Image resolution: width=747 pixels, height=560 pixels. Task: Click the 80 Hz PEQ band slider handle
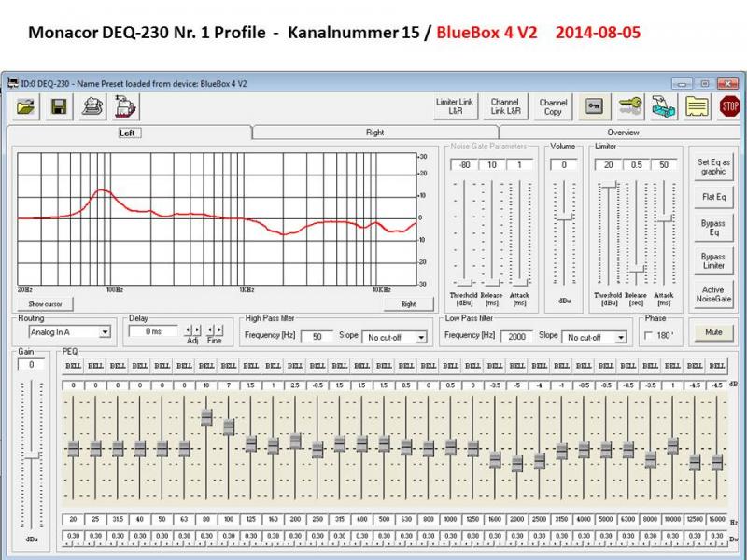[x=206, y=417]
